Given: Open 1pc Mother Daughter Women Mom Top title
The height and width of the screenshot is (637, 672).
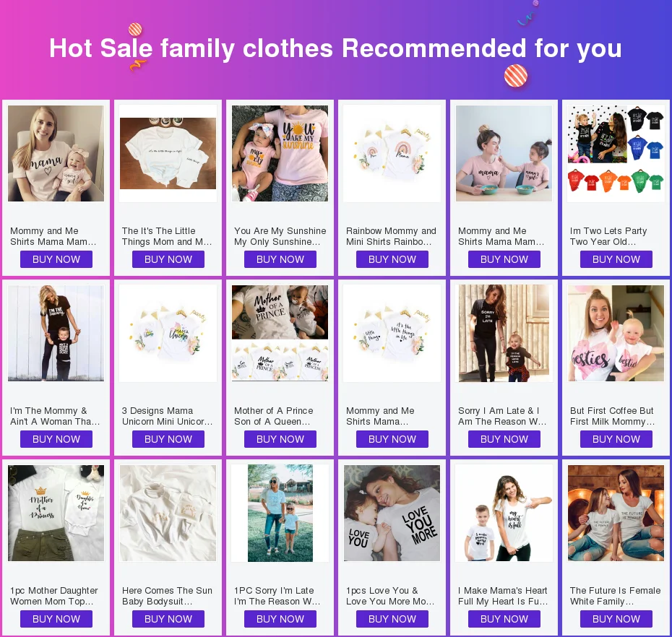Looking at the screenshot, I should [x=54, y=596].
